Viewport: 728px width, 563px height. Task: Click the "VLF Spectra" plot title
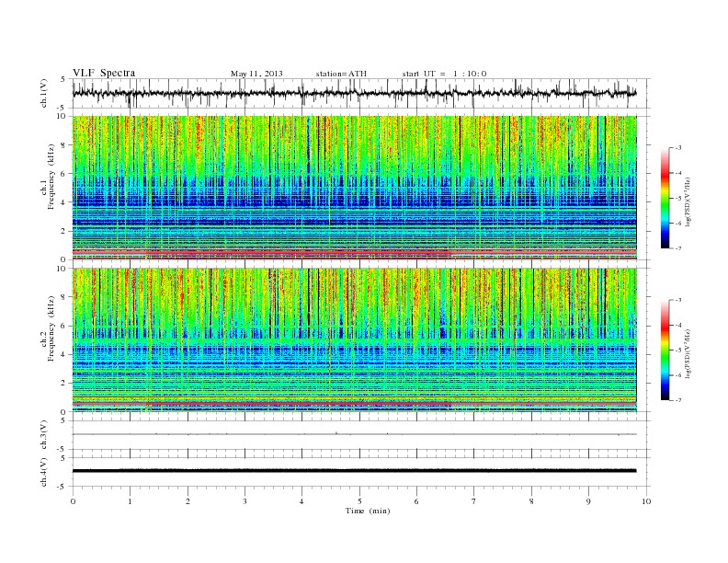coord(104,73)
